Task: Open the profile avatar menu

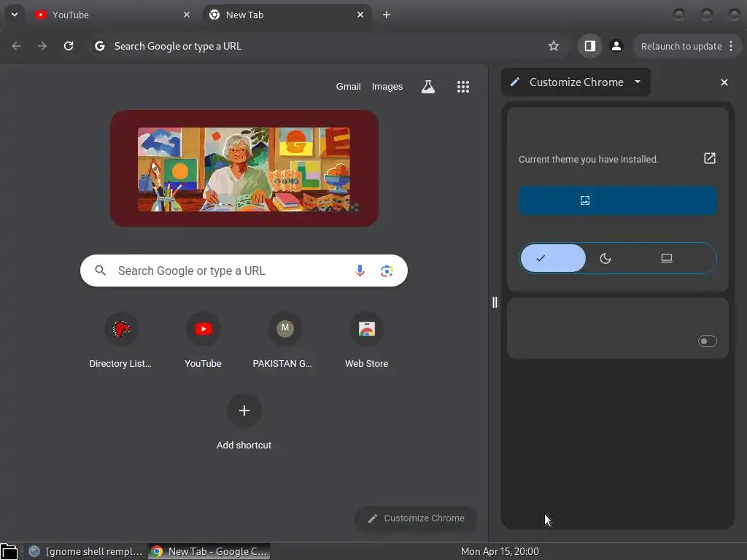Action: coord(616,46)
